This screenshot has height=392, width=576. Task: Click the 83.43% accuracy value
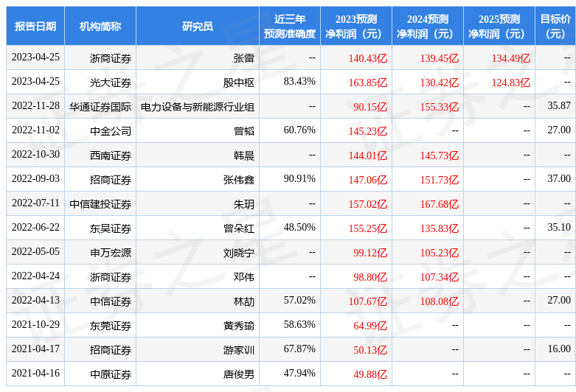[x=299, y=82]
